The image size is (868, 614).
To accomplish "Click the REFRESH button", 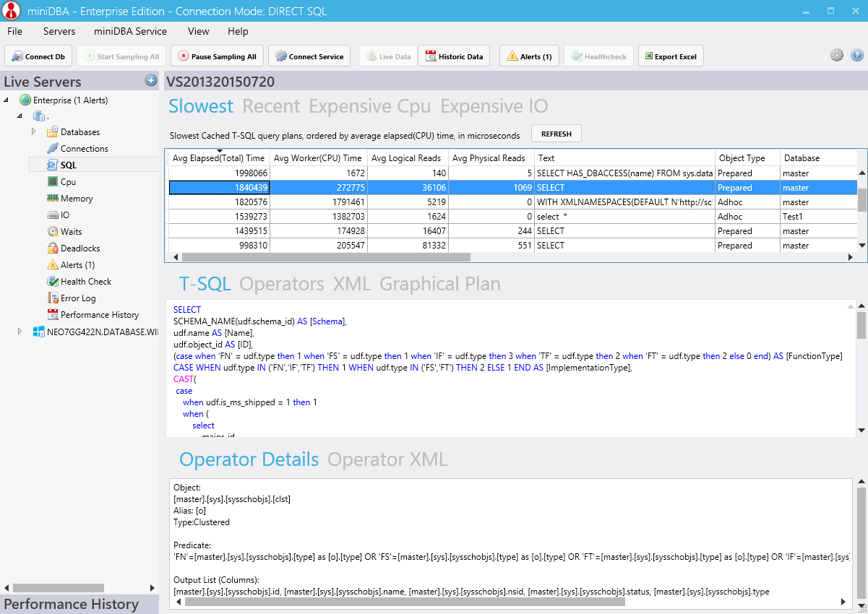I will pos(557,134).
